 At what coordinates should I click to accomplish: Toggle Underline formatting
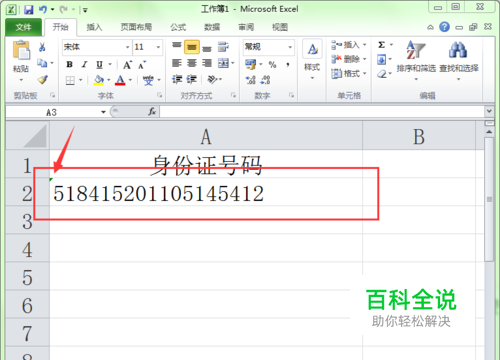point(99,64)
